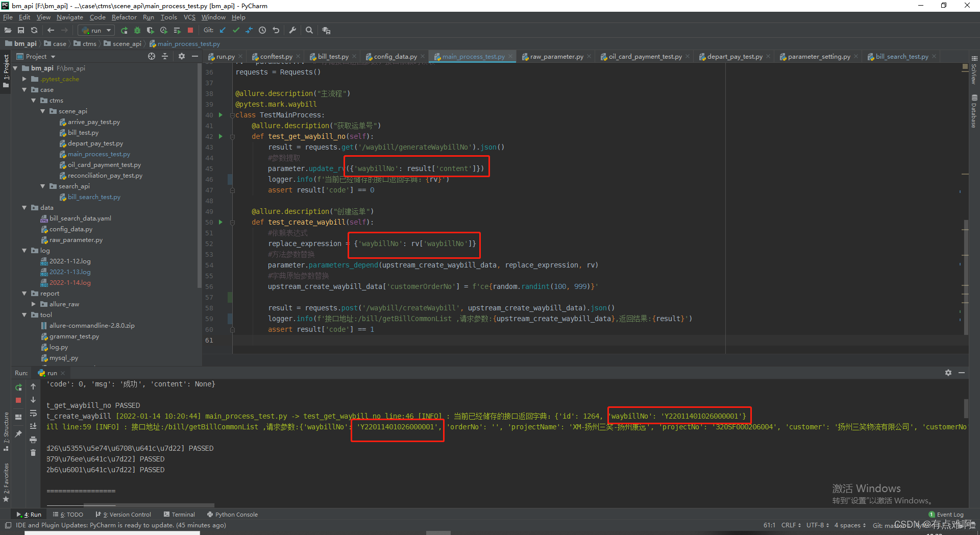Toggle the SciView tool window strip
980x535 pixels.
point(974,70)
